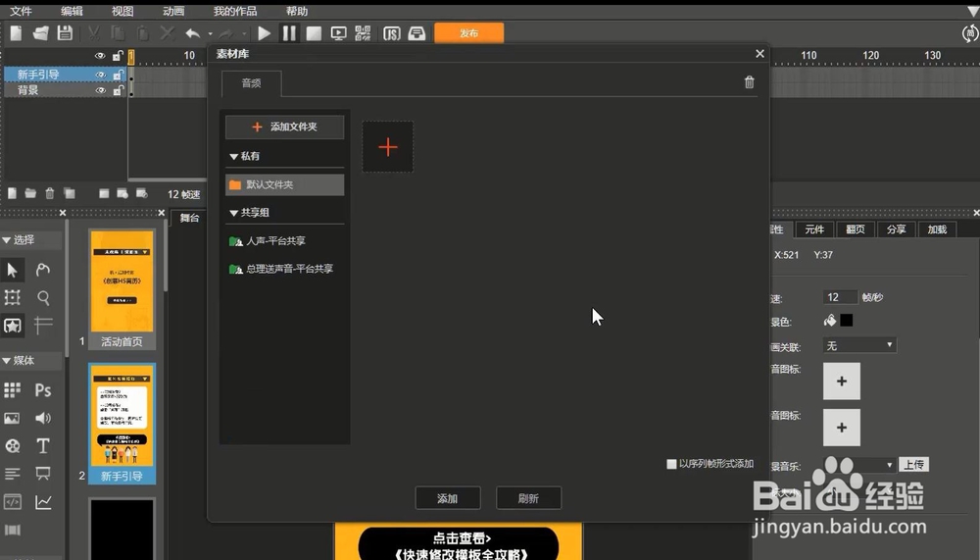980x560 pixels.
Task: Open the 文件 menu
Action: tap(21, 11)
